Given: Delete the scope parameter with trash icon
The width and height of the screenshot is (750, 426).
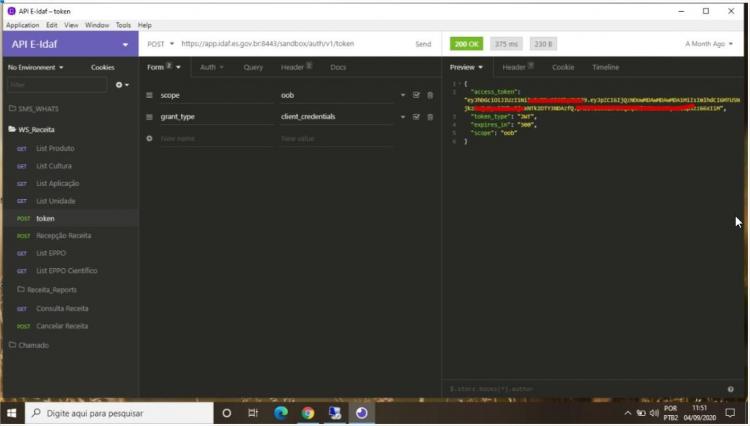Looking at the screenshot, I should pyautogui.click(x=430, y=95).
